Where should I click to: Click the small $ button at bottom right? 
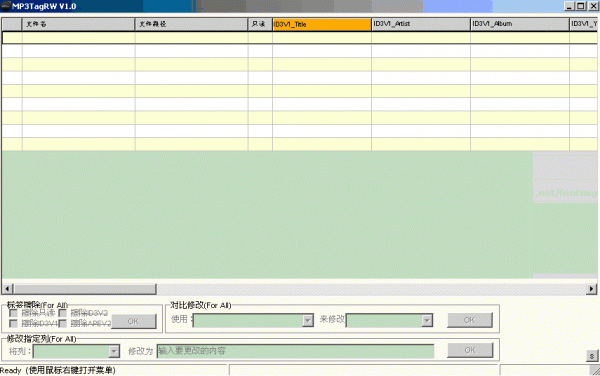pyautogui.click(x=592, y=356)
